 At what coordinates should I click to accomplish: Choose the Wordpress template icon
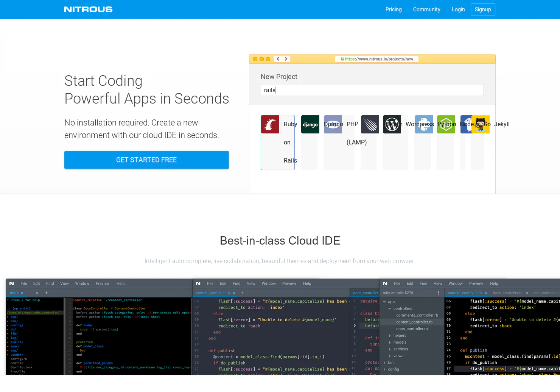[392, 124]
